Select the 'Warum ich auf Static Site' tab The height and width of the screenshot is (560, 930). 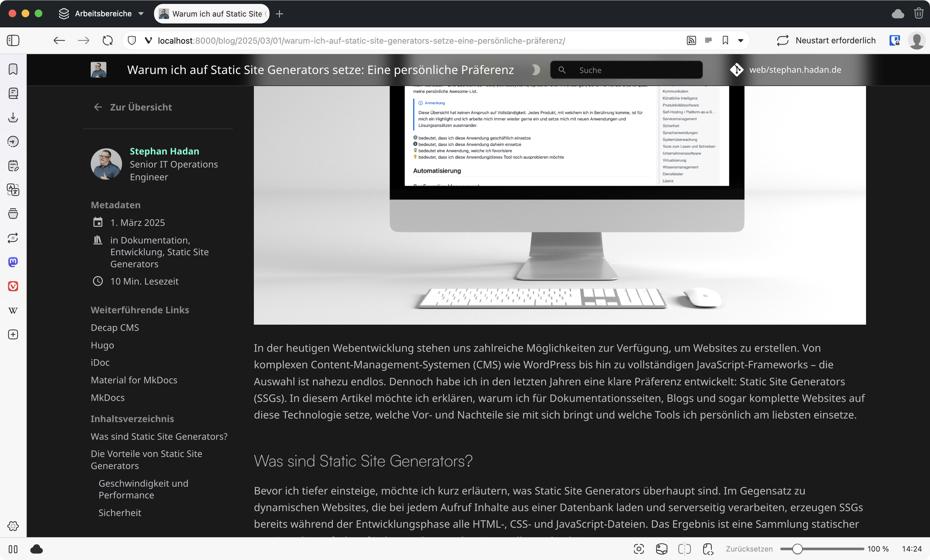pos(212,14)
